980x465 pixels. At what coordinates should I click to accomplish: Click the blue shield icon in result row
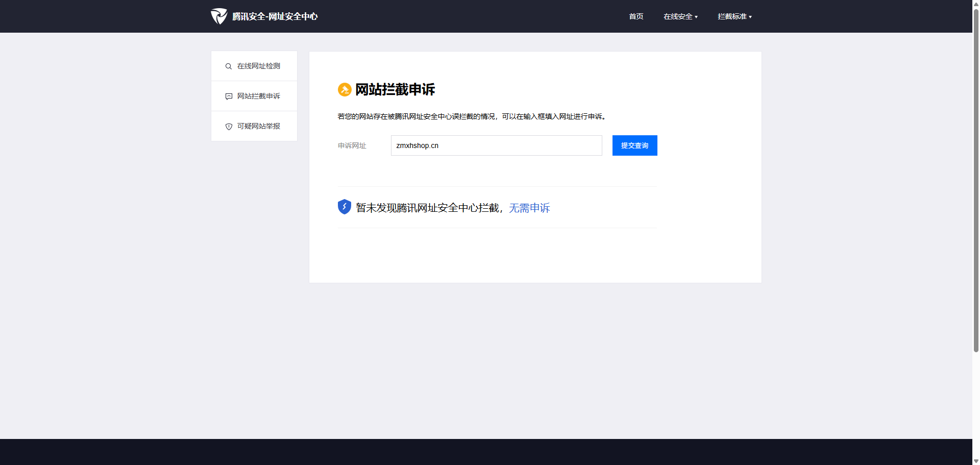(x=345, y=207)
